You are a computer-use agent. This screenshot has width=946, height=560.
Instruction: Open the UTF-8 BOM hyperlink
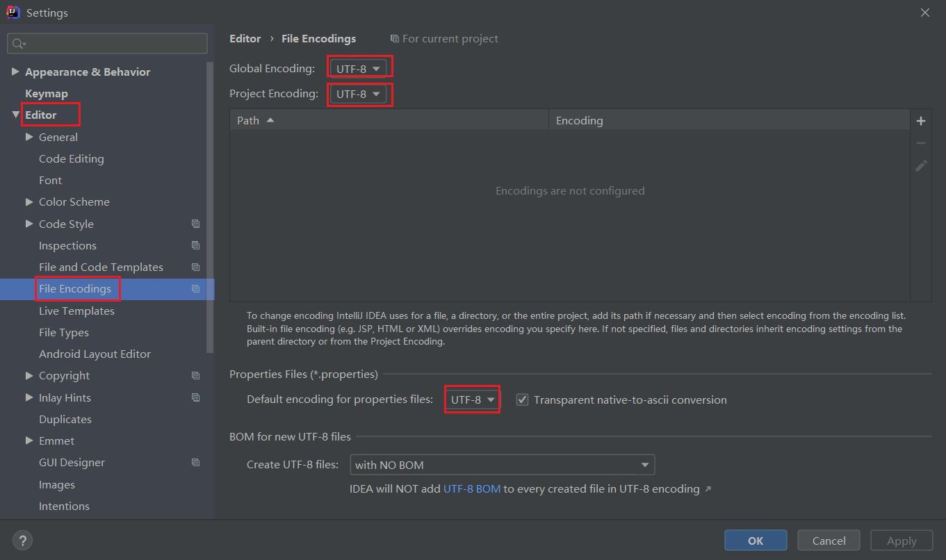(472, 488)
